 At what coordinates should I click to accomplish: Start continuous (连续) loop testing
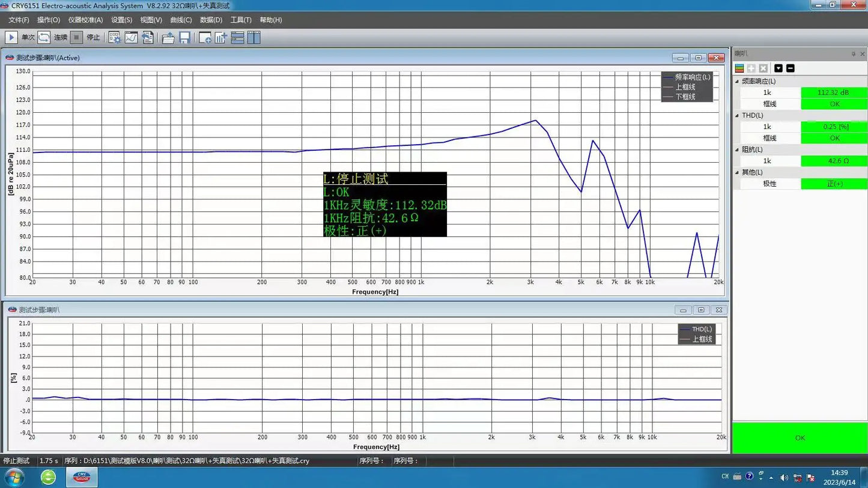tap(44, 37)
